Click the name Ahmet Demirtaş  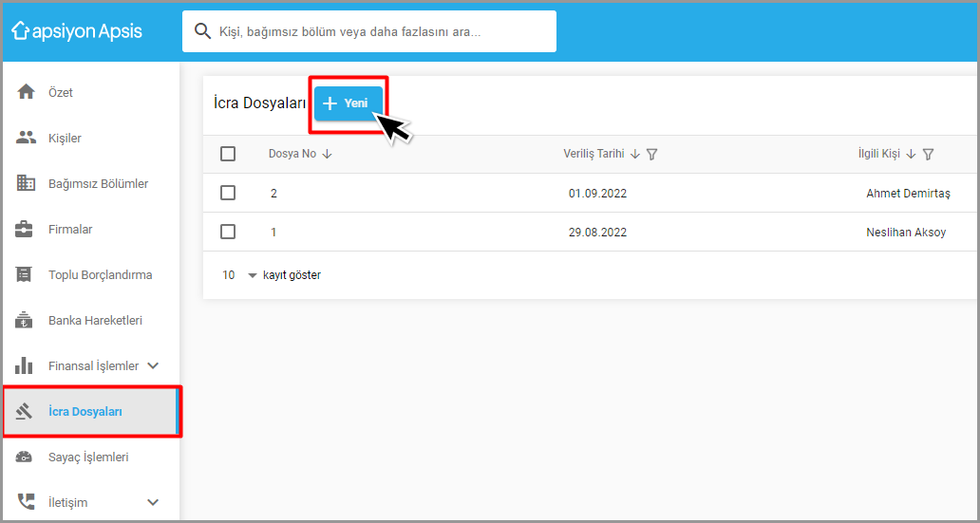coord(908,194)
